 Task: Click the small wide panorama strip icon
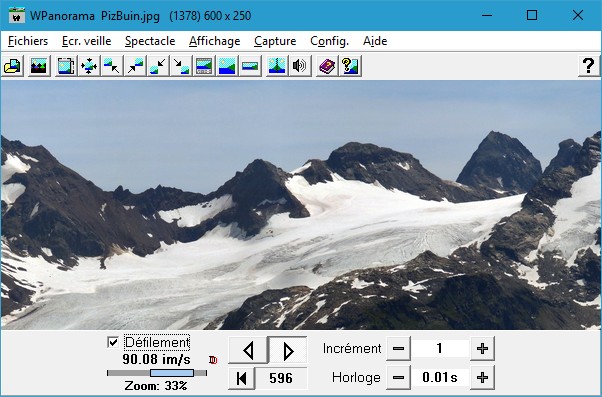coord(250,66)
